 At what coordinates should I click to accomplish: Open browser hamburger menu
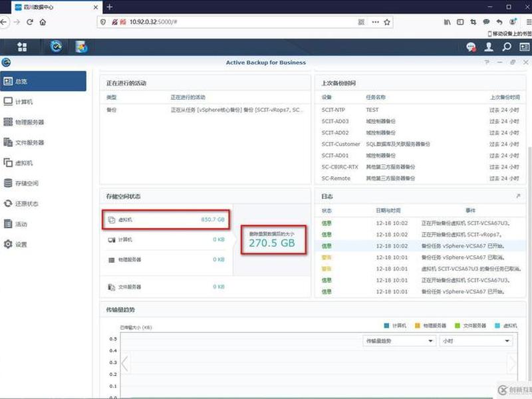pyautogui.click(x=529, y=22)
